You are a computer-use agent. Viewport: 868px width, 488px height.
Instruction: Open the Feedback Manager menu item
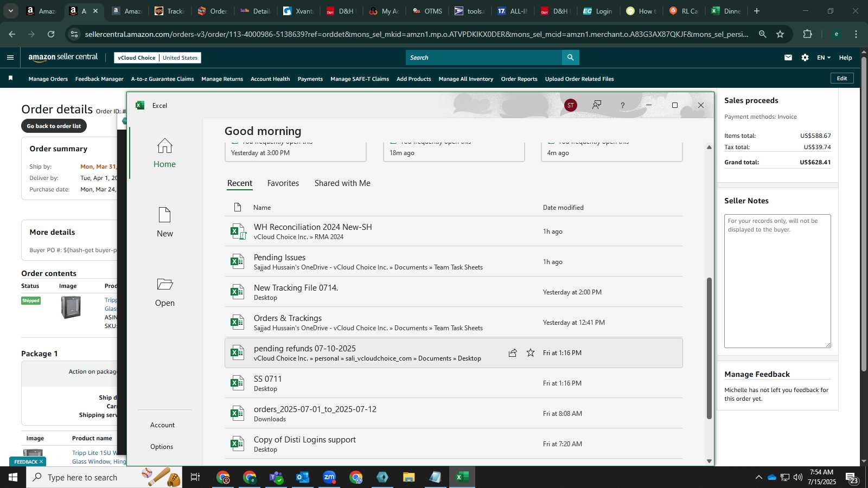pos(99,79)
